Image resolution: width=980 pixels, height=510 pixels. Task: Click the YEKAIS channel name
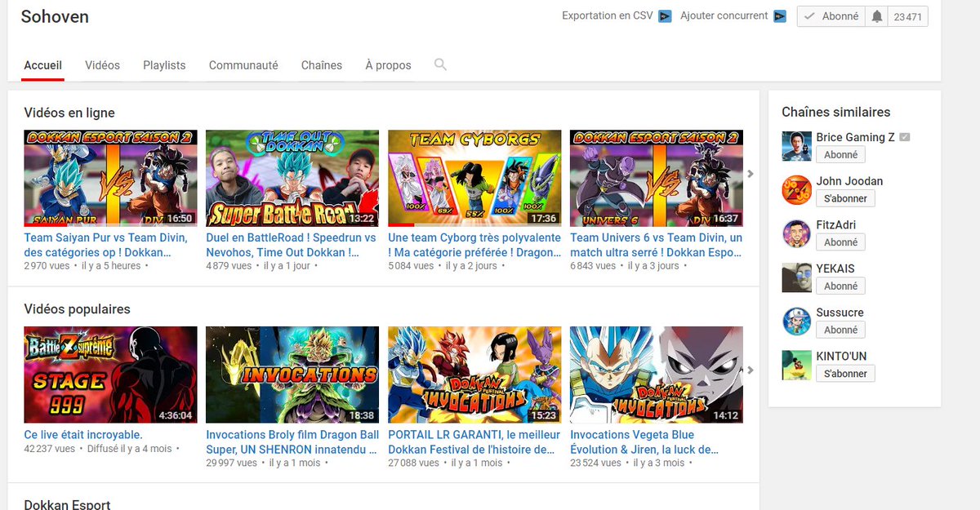coord(835,268)
